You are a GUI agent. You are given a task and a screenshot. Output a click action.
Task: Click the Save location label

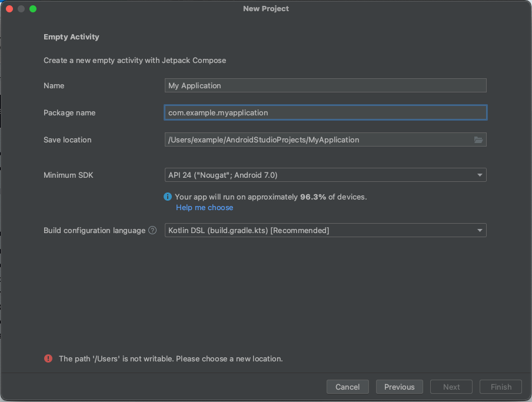[68, 139]
